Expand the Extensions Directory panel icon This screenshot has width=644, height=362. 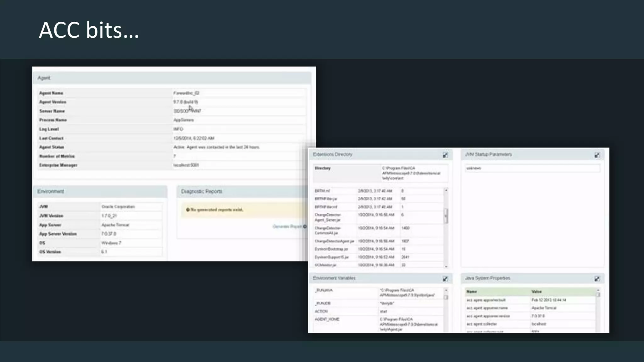[445, 155]
